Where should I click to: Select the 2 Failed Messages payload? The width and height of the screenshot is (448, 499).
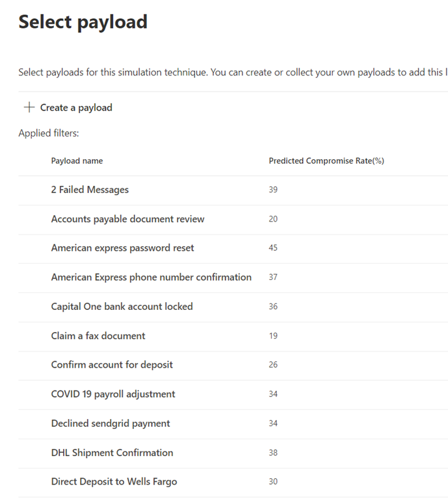90,190
